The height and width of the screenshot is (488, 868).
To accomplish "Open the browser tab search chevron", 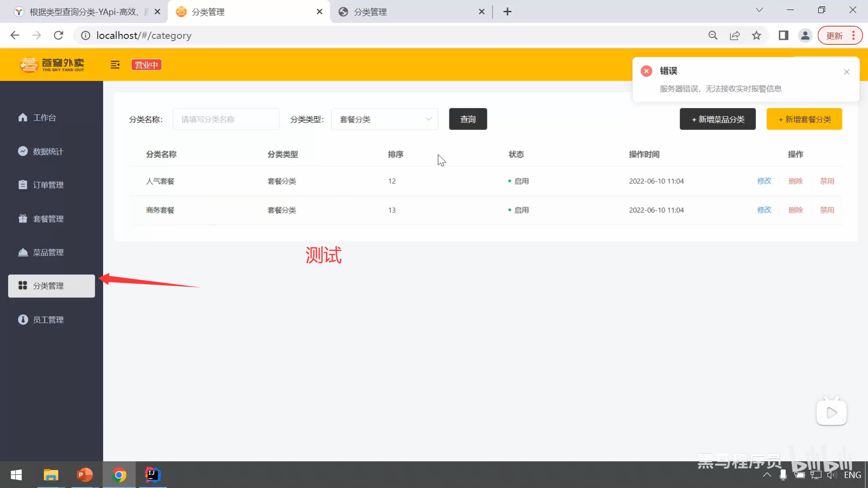I will [x=759, y=9].
